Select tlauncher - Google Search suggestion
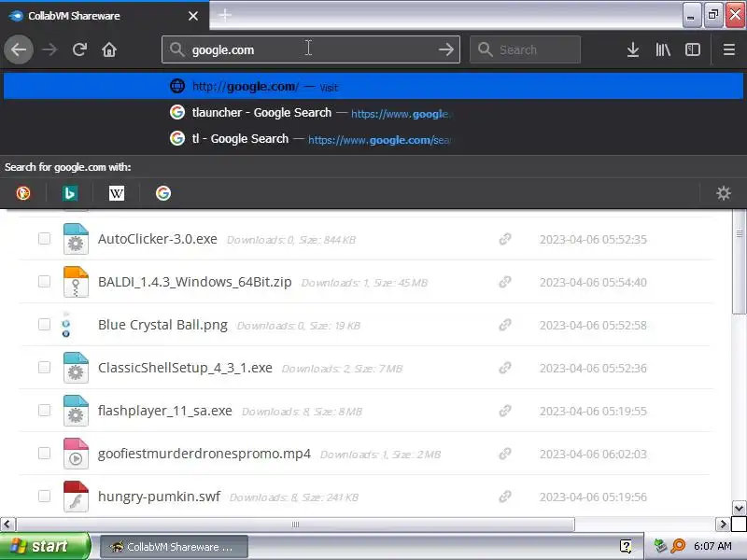The width and height of the screenshot is (747, 560). pos(373,113)
